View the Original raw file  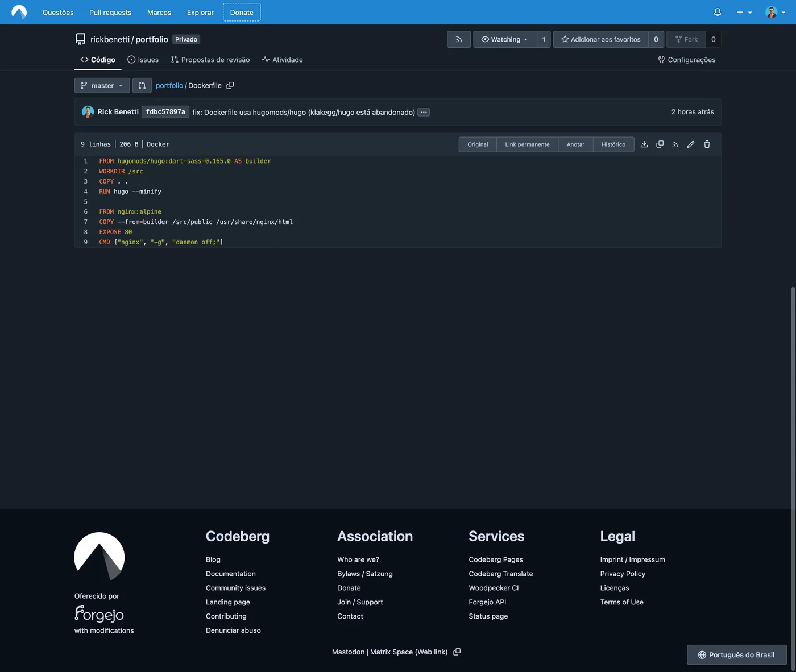pos(478,144)
